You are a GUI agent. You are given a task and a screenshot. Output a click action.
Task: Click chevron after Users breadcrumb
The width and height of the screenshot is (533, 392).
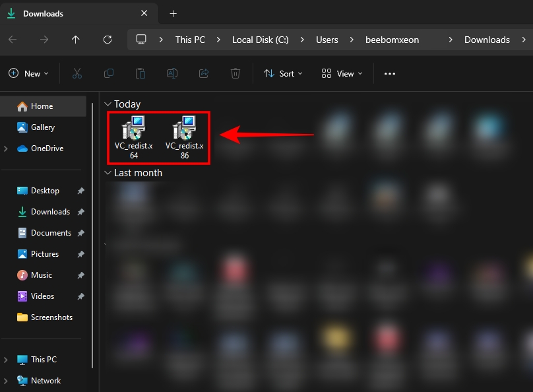pos(352,40)
